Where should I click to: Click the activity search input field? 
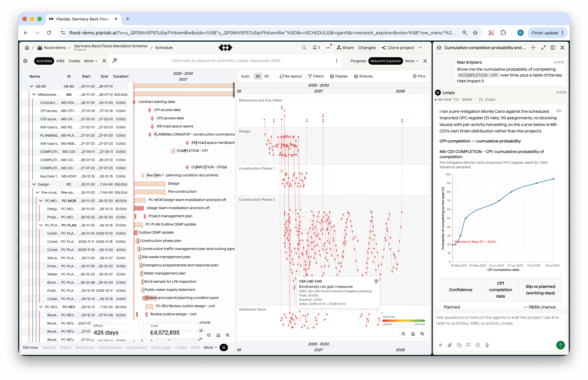pos(226,61)
